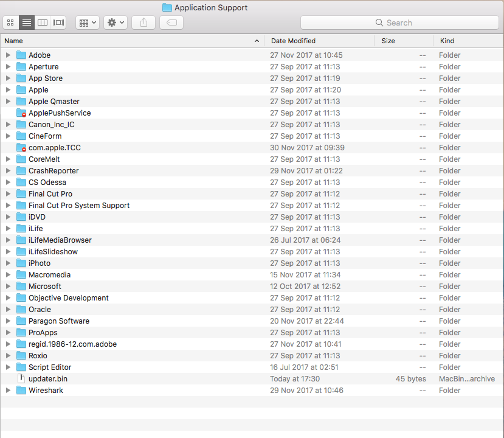Click the Edit Tags button
Image resolution: width=504 pixels, height=438 pixels.
(171, 23)
